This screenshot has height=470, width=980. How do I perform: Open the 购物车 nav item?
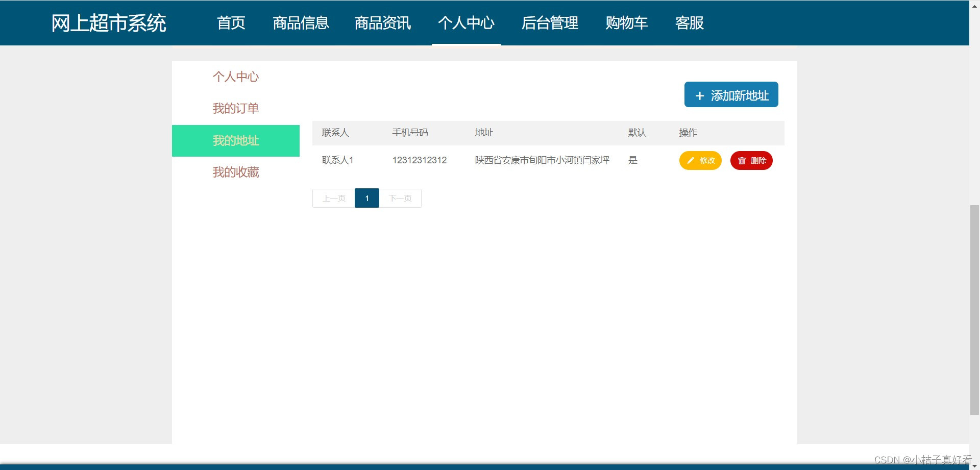[627, 23]
